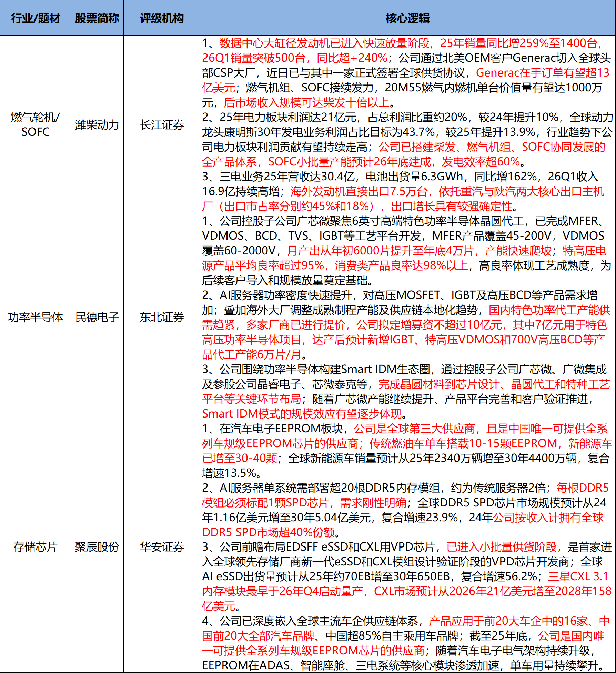The width and height of the screenshot is (616, 673).
Task: Click the 评级机构 column header
Action: (162, 18)
